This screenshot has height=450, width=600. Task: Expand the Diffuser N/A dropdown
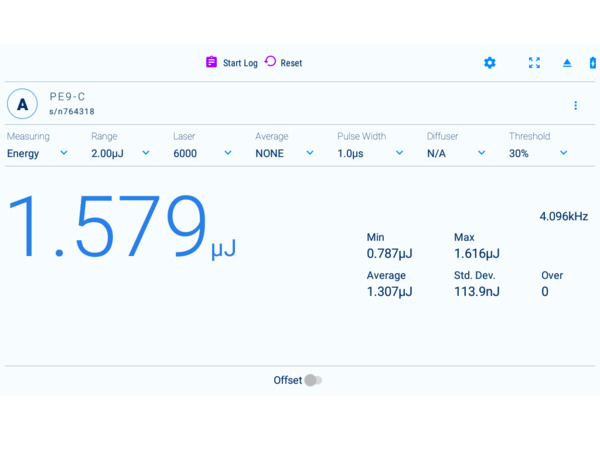pyautogui.click(x=455, y=153)
